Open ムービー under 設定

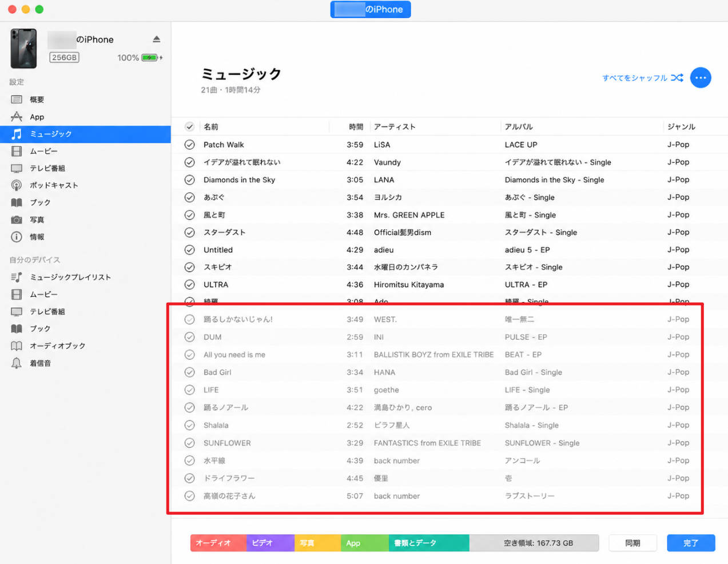(85, 151)
